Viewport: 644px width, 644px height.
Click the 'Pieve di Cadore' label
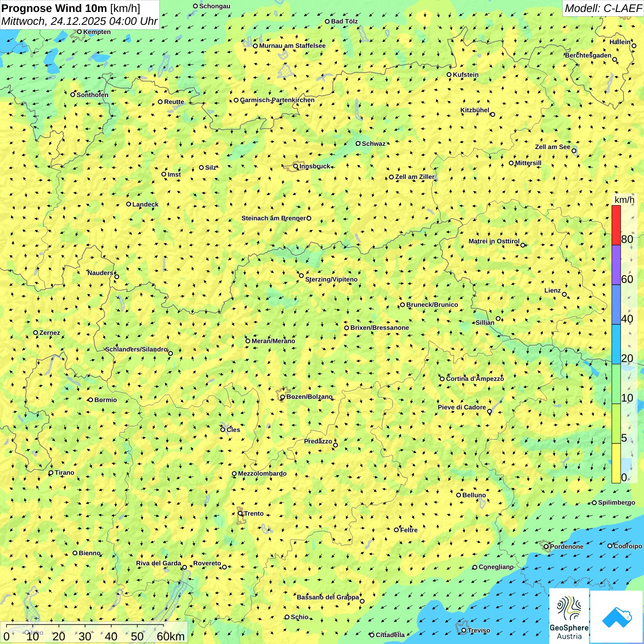[462, 407]
